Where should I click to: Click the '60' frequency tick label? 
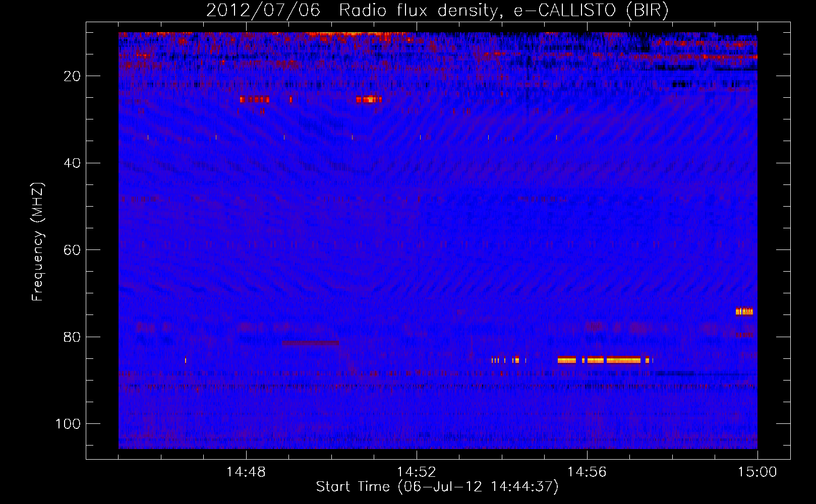(73, 250)
